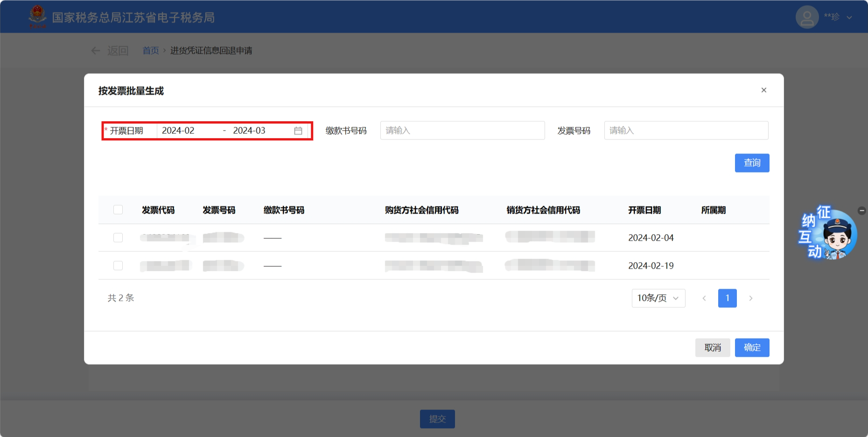Screen dimensions: 868x437
Task: Check the invoice row dated 2024-02-19
Action: coord(118,265)
